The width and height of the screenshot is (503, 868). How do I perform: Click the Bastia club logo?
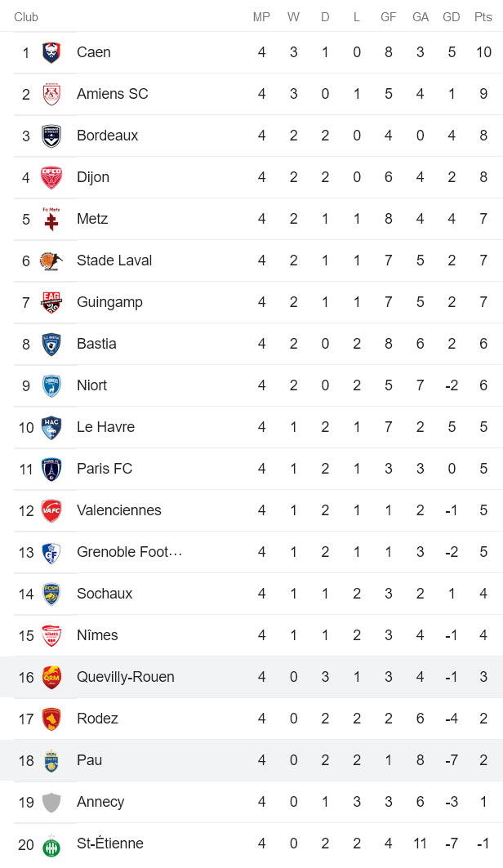(51, 345)
